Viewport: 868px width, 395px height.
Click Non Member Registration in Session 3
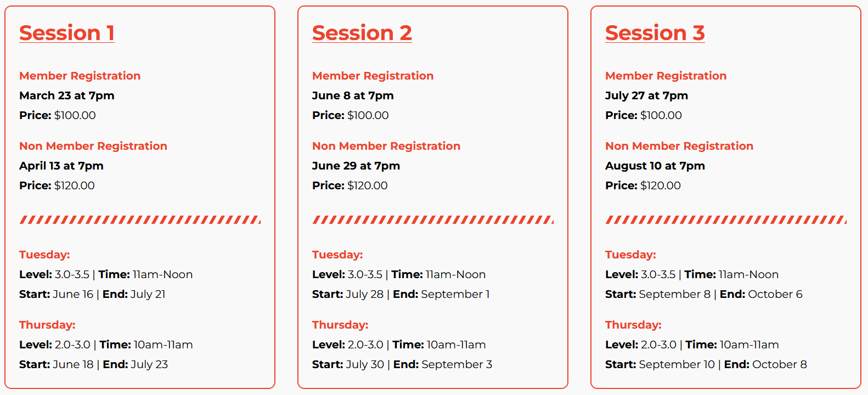coord(679,146)
